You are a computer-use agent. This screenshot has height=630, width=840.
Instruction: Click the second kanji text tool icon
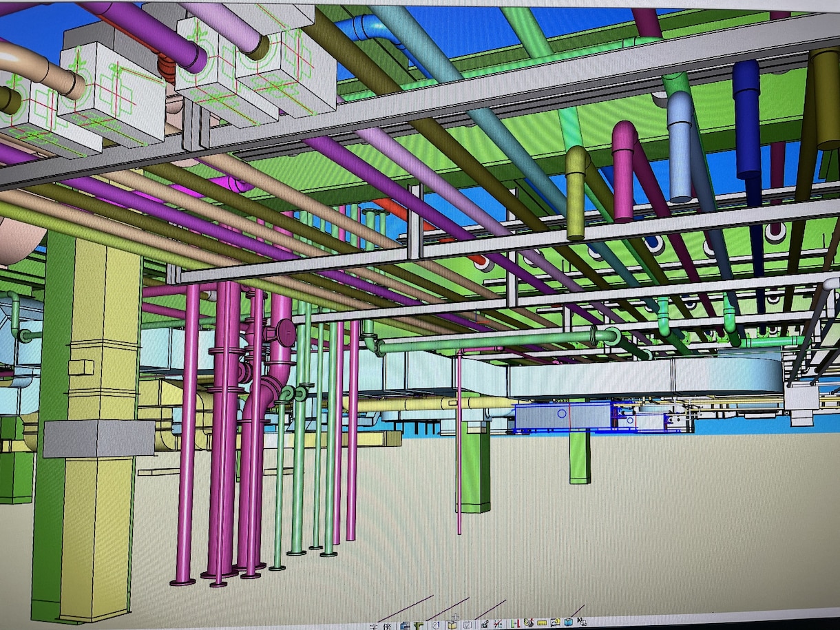coord(387,627)
